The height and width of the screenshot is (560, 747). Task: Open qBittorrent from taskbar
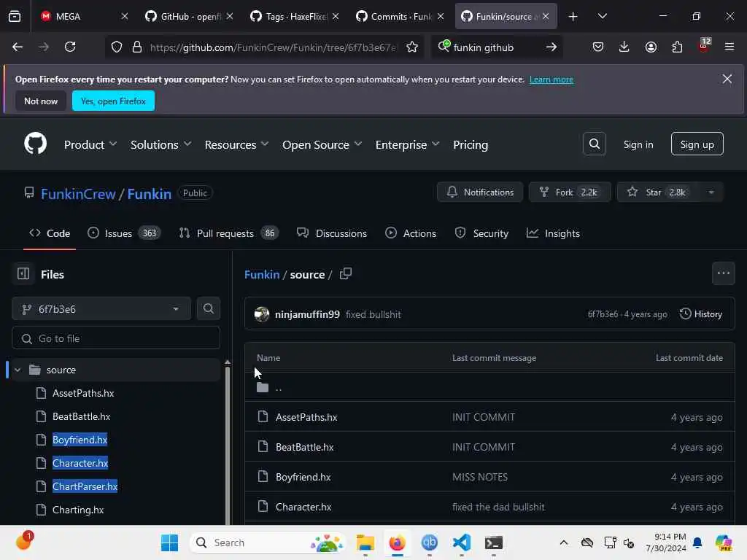pyautogui.click(x=429, y=542)
